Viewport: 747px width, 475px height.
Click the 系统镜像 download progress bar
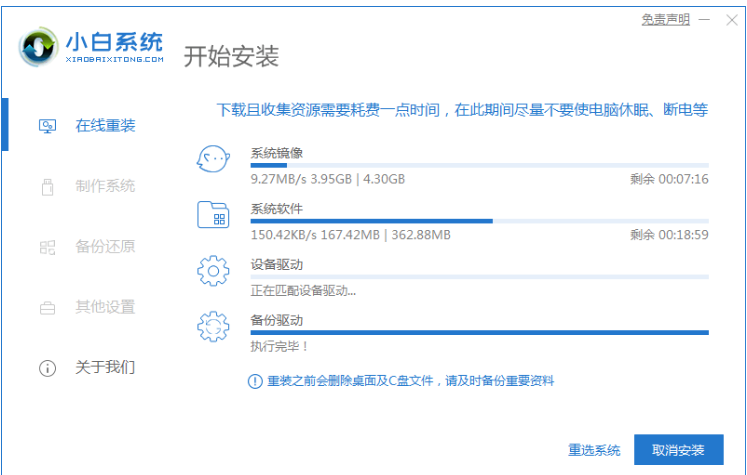pos(479,165)
